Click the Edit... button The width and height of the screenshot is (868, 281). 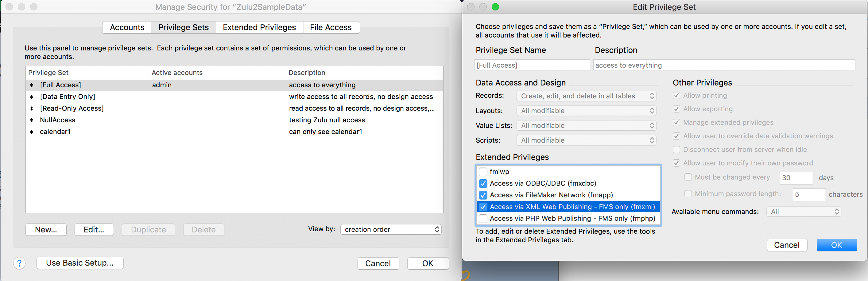coord(94,230)
